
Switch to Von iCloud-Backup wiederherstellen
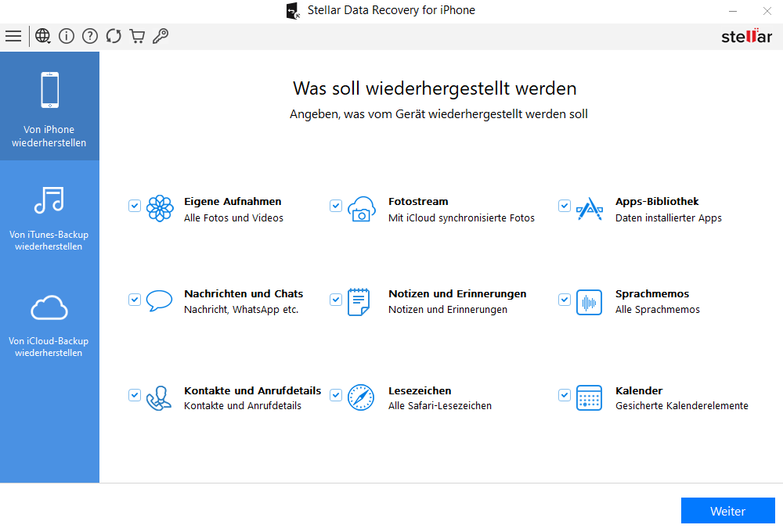pos(49,319)
